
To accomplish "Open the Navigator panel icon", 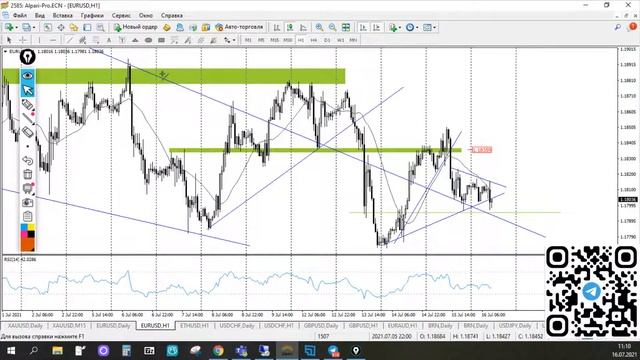I will point(74,27).
